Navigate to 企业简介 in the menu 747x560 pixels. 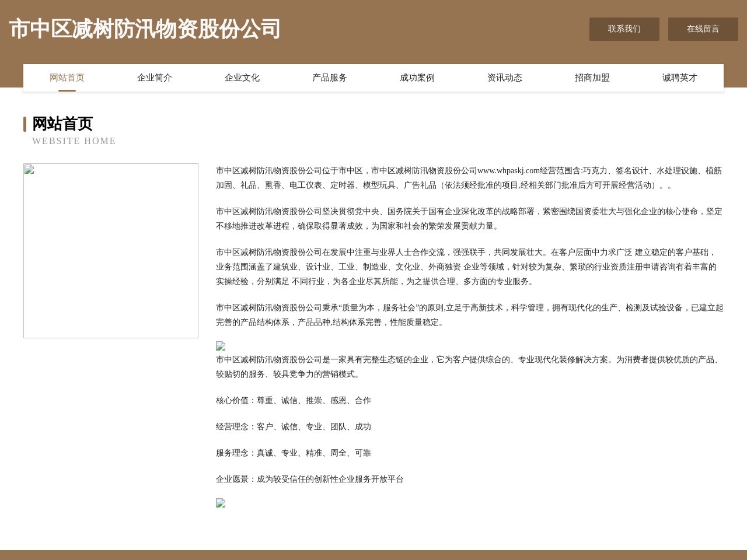(154, 78)
